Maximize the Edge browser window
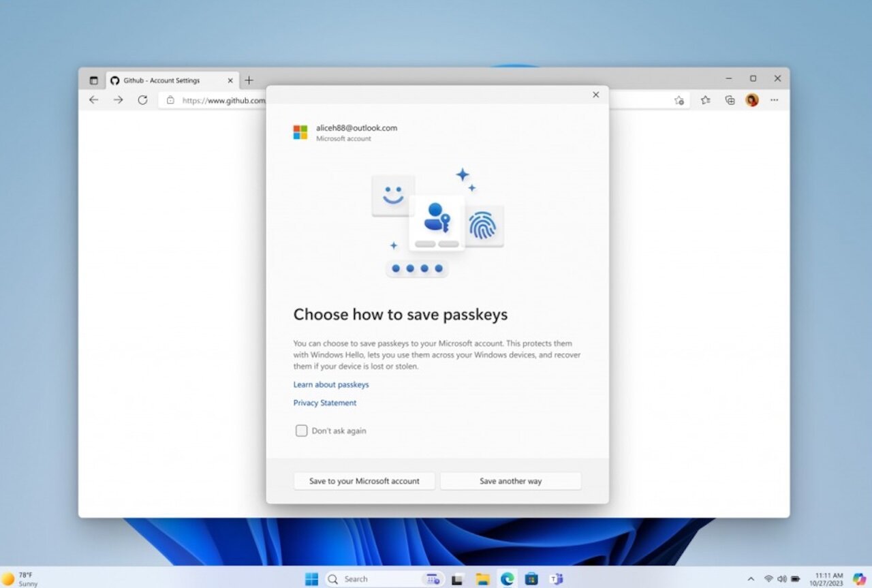 (753, 78)
